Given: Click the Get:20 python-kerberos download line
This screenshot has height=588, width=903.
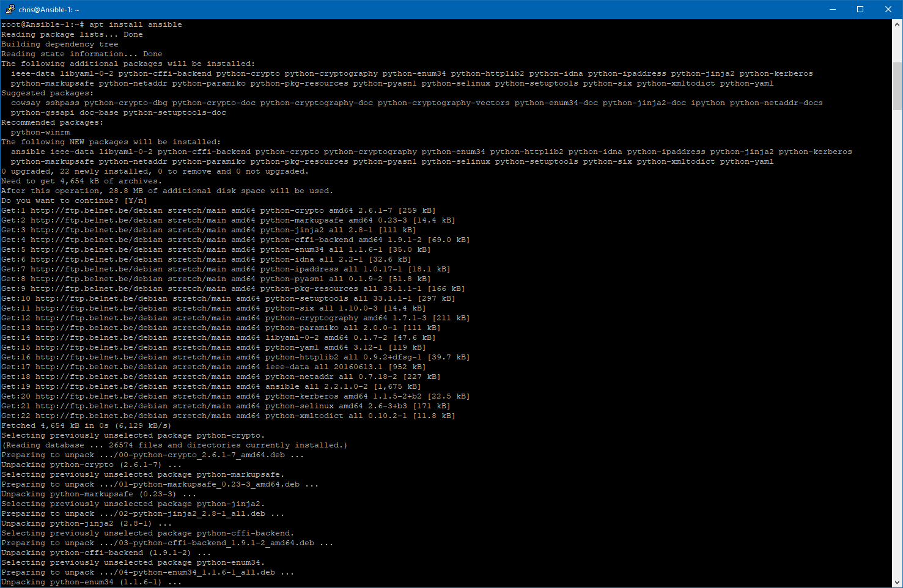Looking at the screenshot, I should [236, 396].
